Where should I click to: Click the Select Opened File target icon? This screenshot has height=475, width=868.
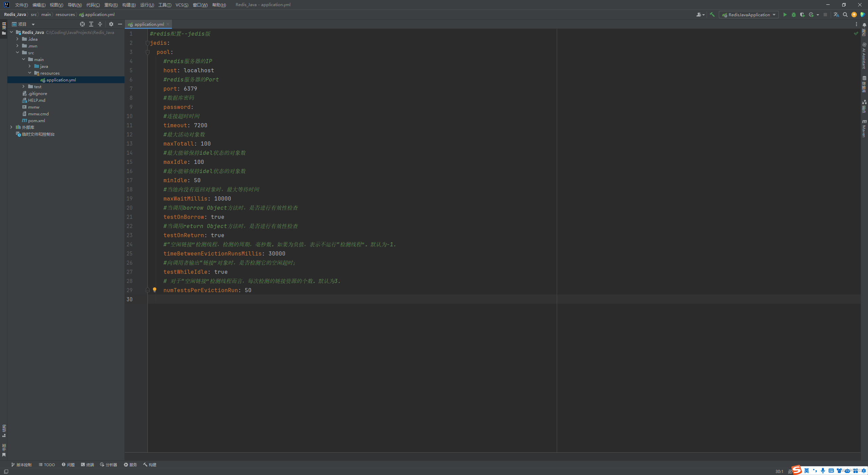click(82, 24)
